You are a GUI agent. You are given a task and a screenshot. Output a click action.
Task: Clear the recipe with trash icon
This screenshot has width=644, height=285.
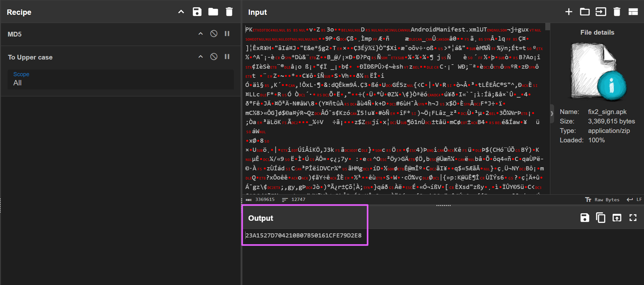click(229, 12)
